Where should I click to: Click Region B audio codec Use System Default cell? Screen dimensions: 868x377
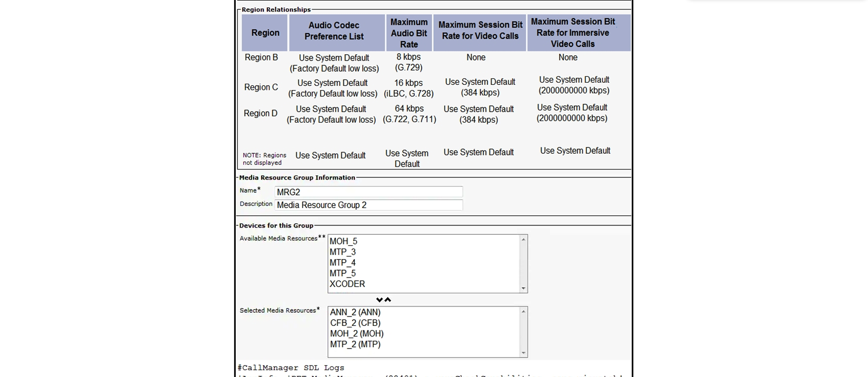[334, 63]
